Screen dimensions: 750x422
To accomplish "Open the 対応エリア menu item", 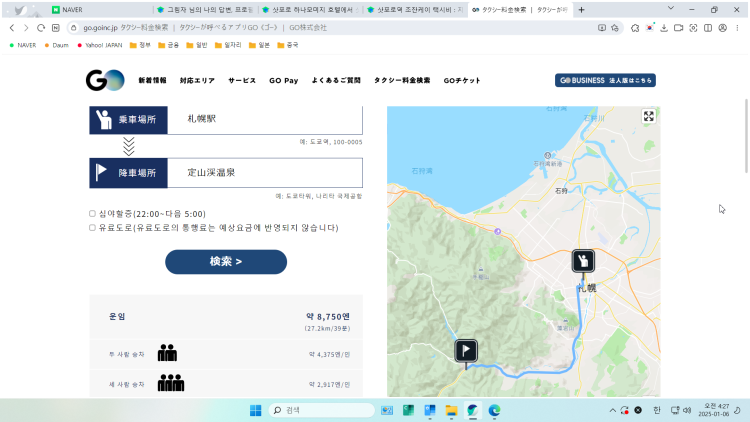I will [197, 80].
